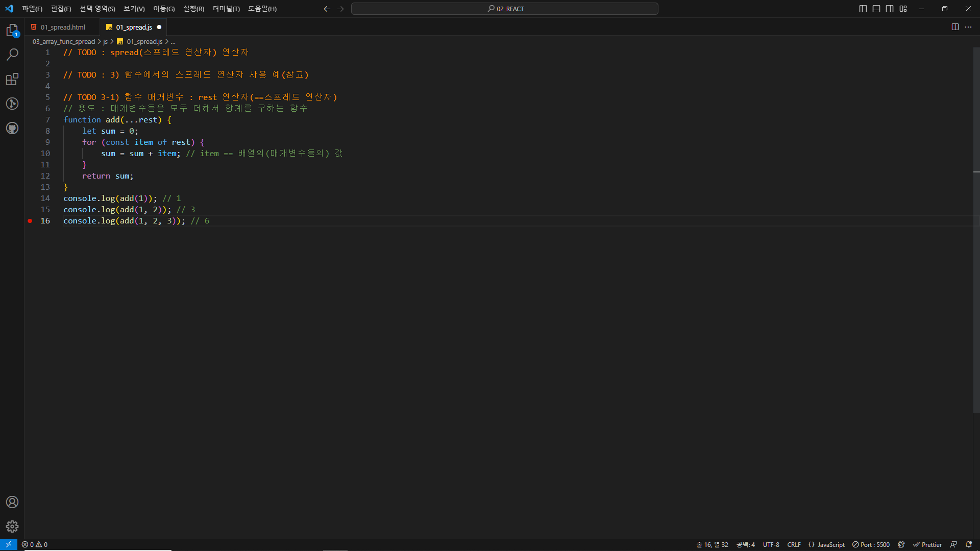This screenshot has width=980, height=551.
Task: Open the Explorer sidebar panel
Action: click(12, 31)
